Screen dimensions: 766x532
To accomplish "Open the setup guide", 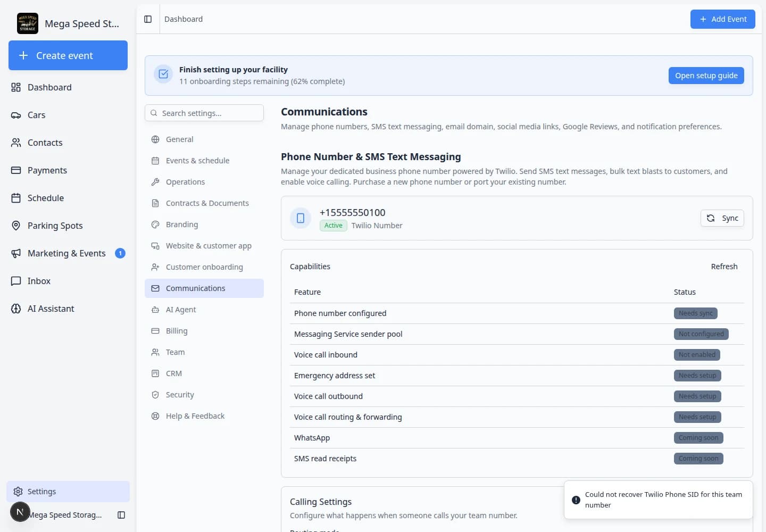I will [706, 76].
